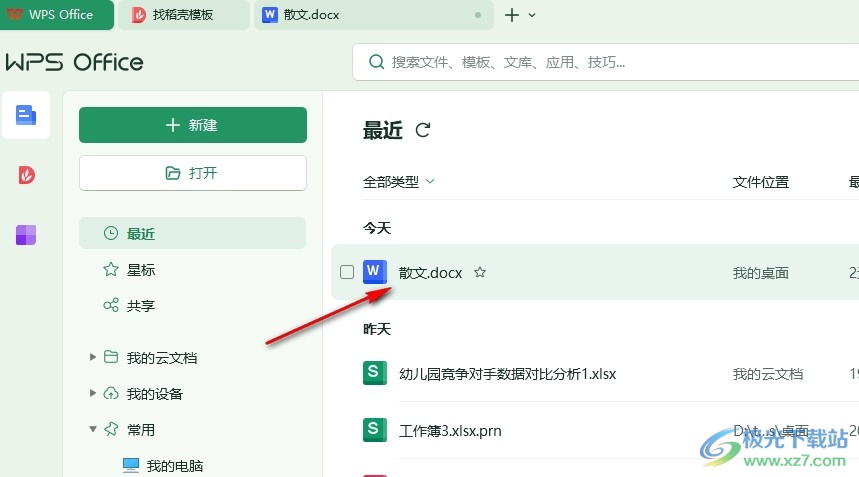The height and width of the screenshot is (477, 859).
Task: Click the 打开 button
Action: click(x=192, y=173)
